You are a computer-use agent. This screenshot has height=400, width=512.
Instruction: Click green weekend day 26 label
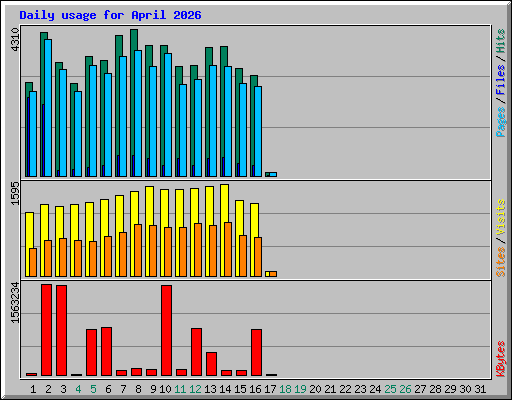pos(405,389)
